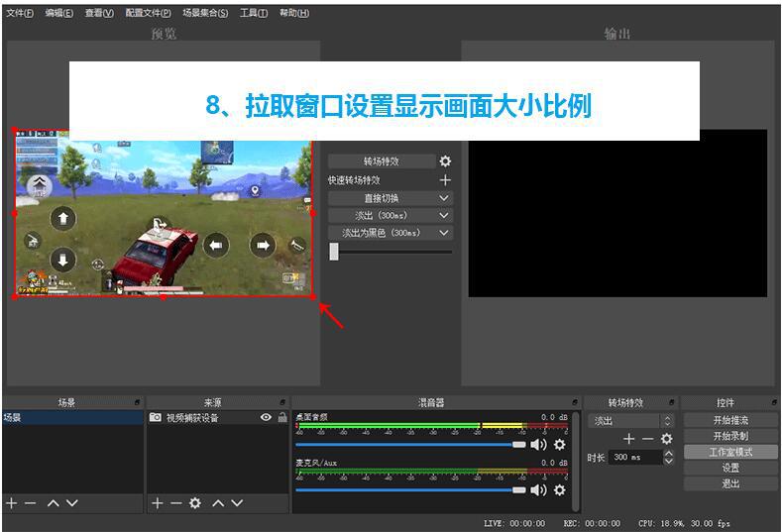Start streaming with 开始推流
Screen dimensions: 782x532
coord(730,420)
